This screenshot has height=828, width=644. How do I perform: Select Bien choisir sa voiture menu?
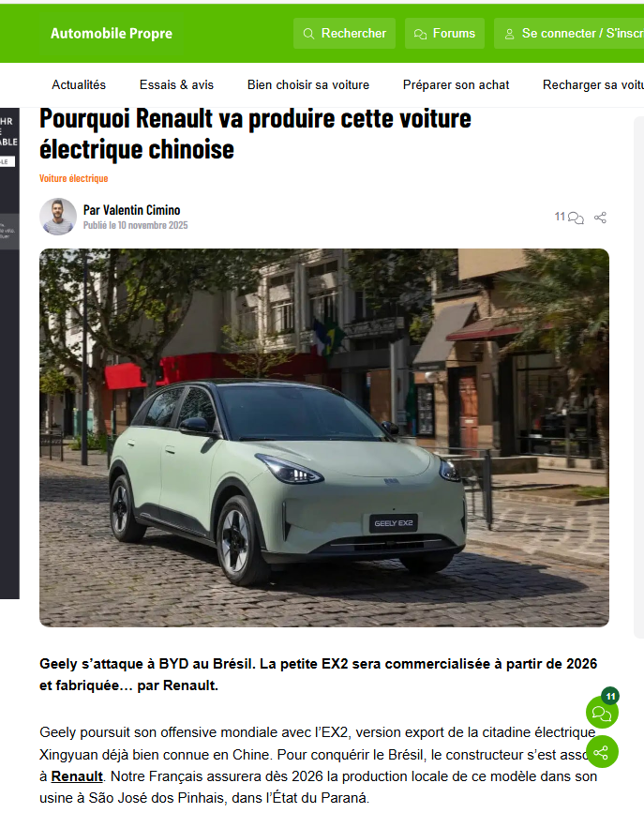(308, 84)
